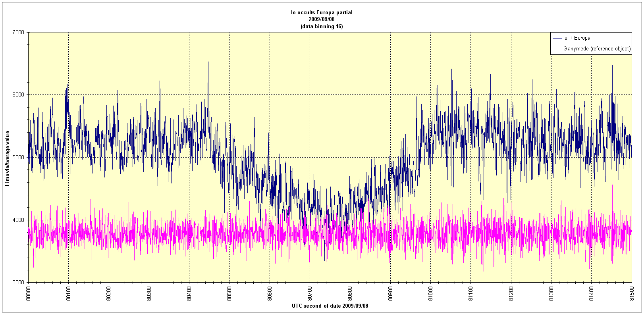Click the magenta line swatch in the legend
The height and width of the screenshot is (314, 644).
557,49
